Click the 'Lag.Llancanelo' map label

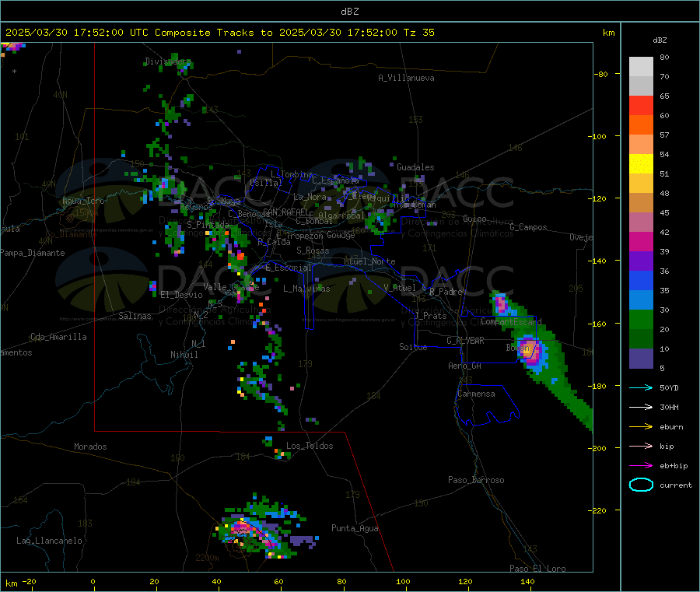click(x=49, y=541)
